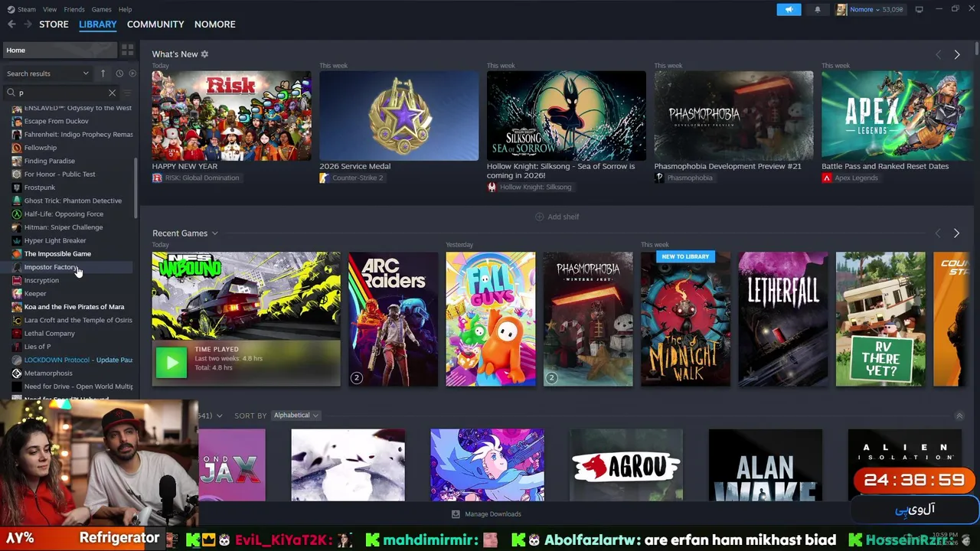The width and height of the screenshot is (980, 551).
Task: Go back with the navigation arrow
Action: pos(11,24)
